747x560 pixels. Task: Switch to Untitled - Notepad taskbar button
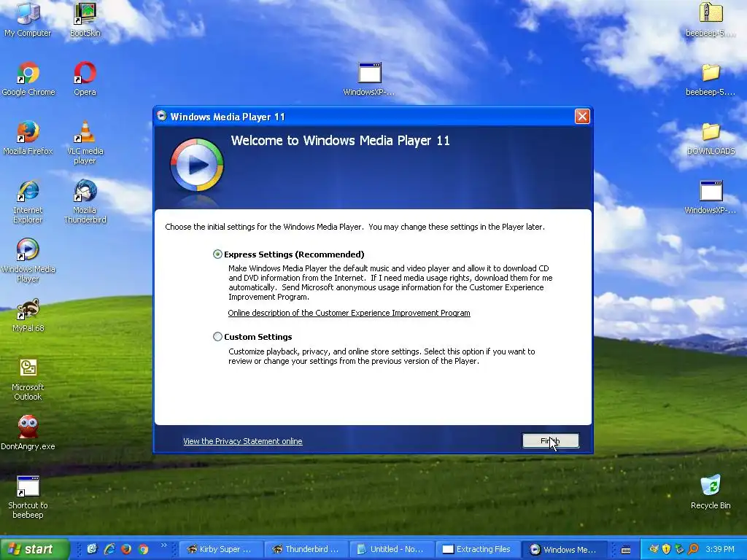[x=392, y=549]
